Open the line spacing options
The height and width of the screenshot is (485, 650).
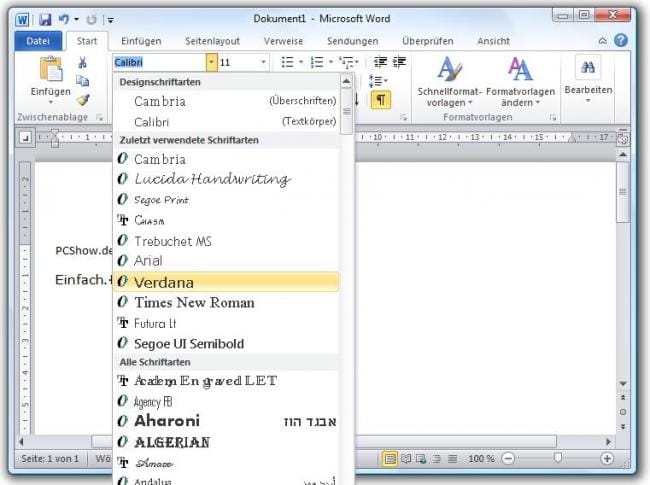click(x=378, y=81)
